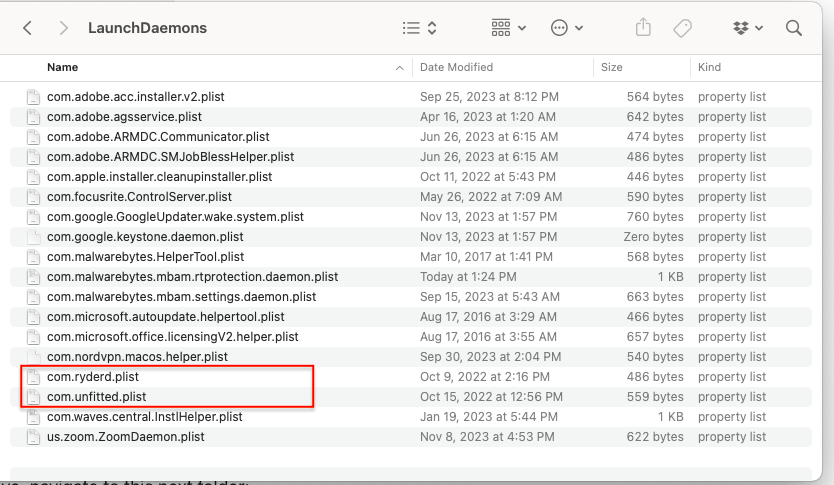Click date 'Mar 10, 2017 at 1:41 PM'
The width and height of the screenshot is (834, 485).
coord(486,257)
